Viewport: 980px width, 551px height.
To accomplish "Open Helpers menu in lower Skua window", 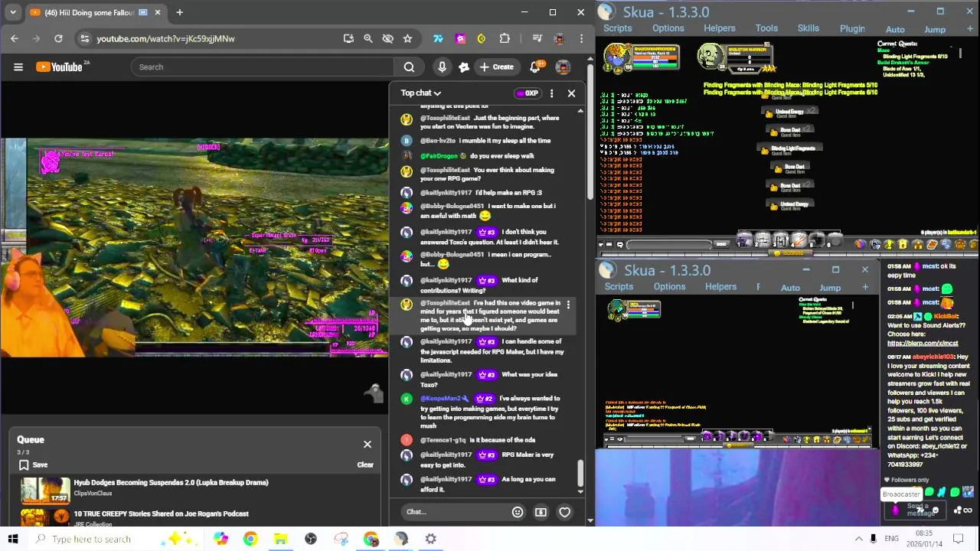I will tap(720, 287).
